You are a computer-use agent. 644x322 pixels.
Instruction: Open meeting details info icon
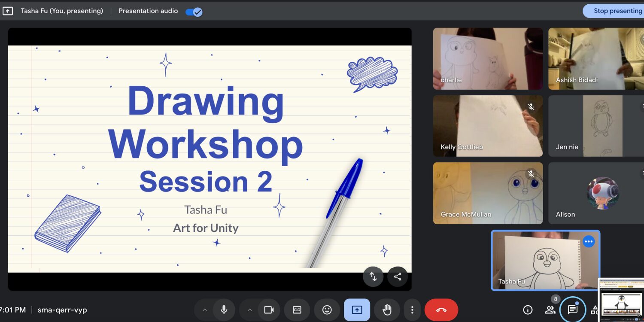528,310
